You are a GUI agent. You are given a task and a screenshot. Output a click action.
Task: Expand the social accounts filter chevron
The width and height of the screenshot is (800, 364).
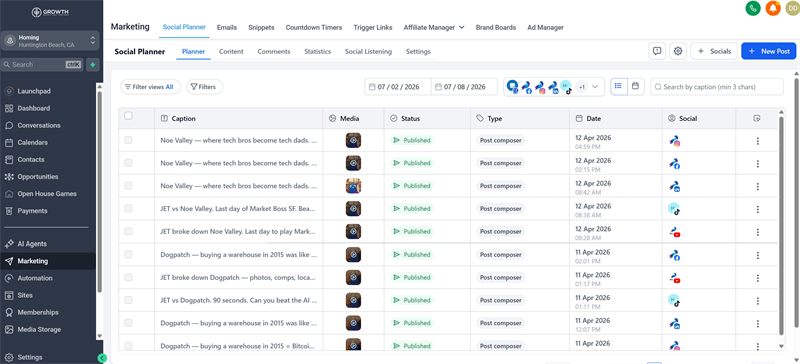coord(595,87)
